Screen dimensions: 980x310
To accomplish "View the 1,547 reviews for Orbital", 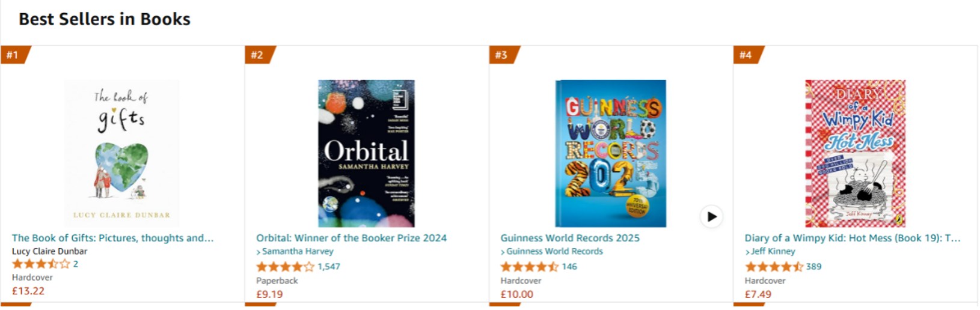I will coord(329,267).
